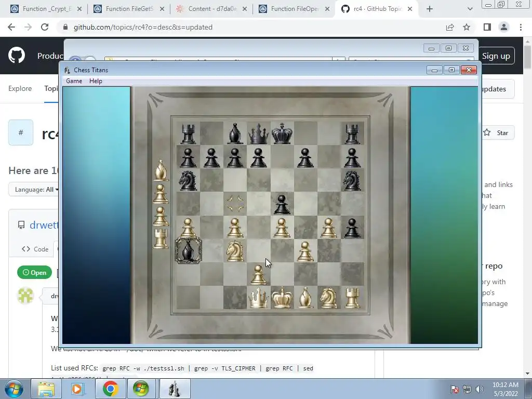This screenshot has width=532, height=399.
Task: Select the white rook on h1
Action: (352, 298)
